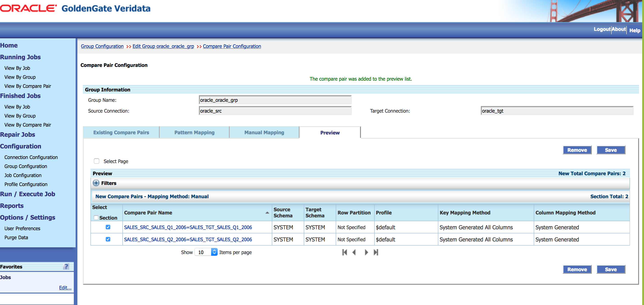Open Configuration section in sidebar

[20, 146]
